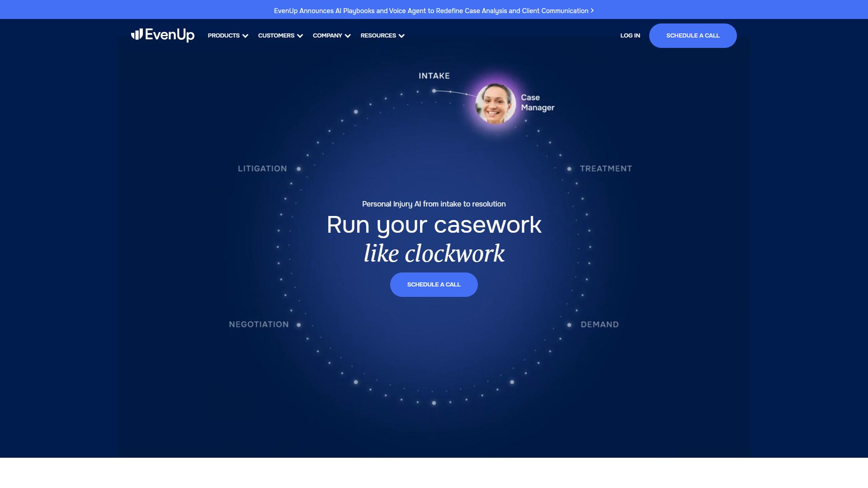Select the Treatment stage dot
This screenshot has height=488, width=868.
pos(569,169)
